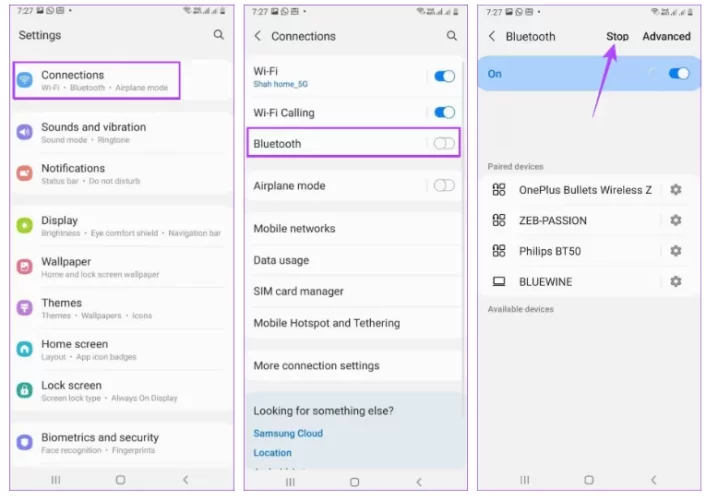The height and width of the screenshot is (500, 718).
Task: Turn off the Wi-Fi toggle
Action: pyautogui.click(x=444, y=76)
